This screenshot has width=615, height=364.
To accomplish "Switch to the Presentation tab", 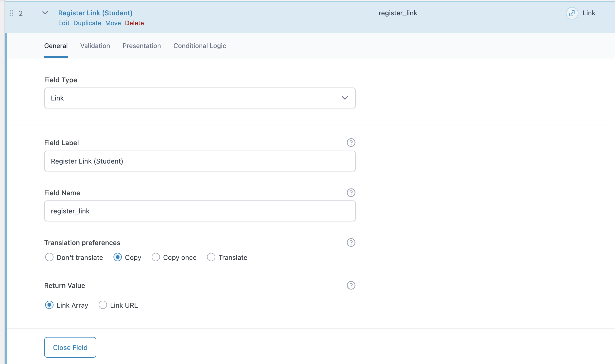I will [x=142, y=46].
